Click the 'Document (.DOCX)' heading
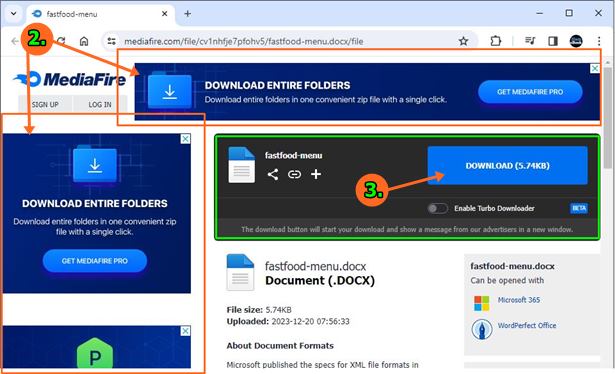 tap(320, 281)
